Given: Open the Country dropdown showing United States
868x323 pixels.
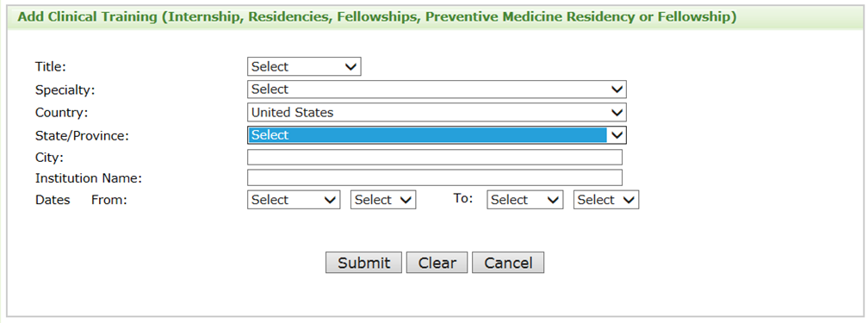Looking at the screenshot, I should coord(437,113).
